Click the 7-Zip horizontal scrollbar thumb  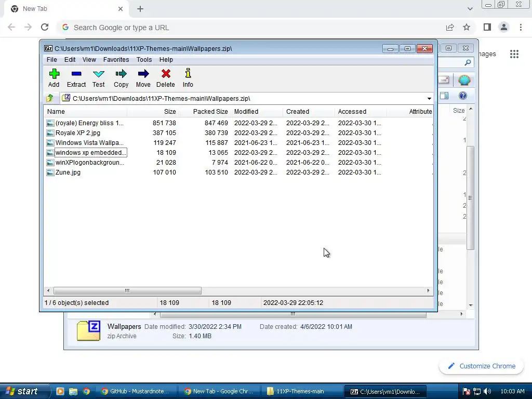127,291
